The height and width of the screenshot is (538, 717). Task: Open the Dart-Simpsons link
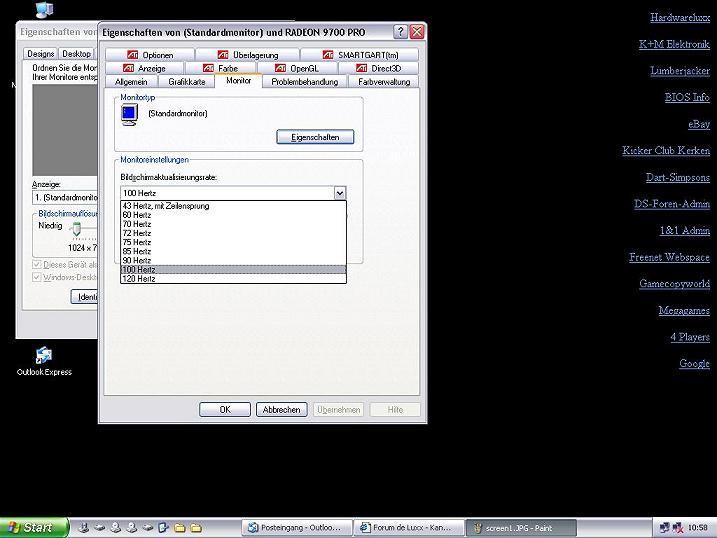tap(678, 177)
